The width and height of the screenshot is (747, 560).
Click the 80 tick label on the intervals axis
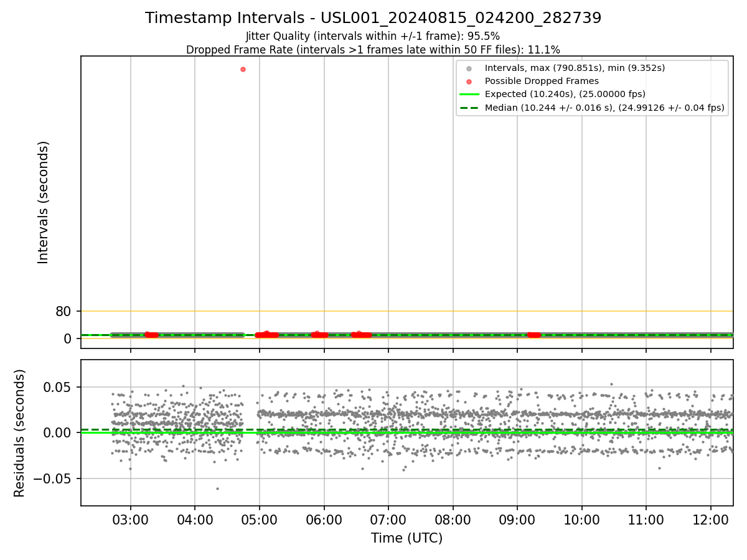pyautogui.click(x=63, y=311)
